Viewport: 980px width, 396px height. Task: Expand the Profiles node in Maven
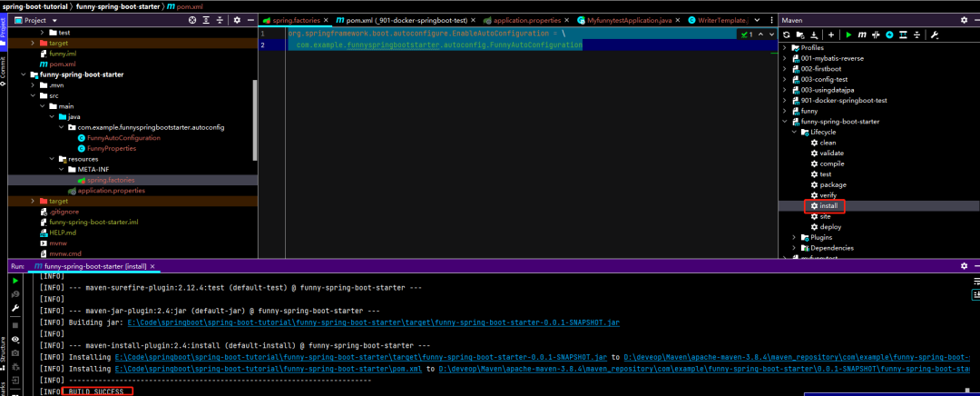point(785,47)
